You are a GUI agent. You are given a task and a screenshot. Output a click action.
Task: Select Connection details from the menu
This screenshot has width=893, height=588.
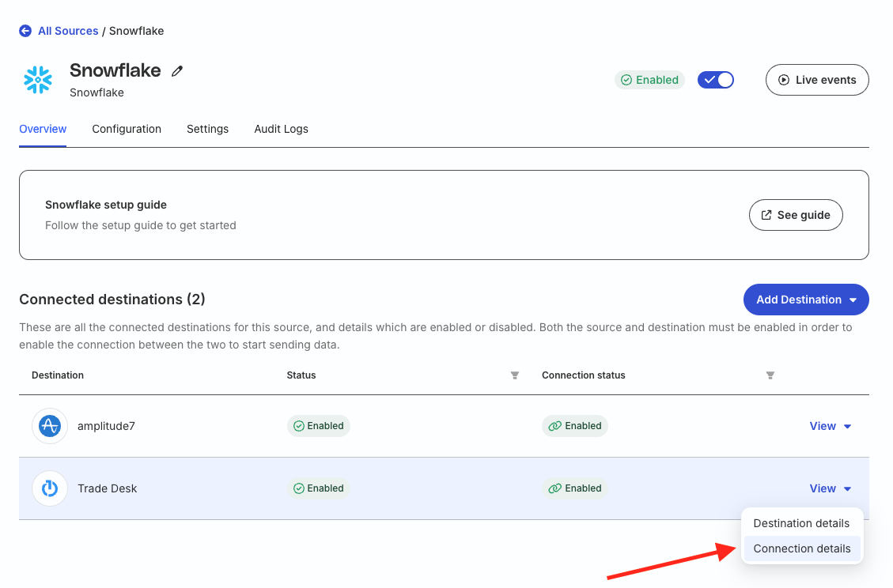point(802,548)
